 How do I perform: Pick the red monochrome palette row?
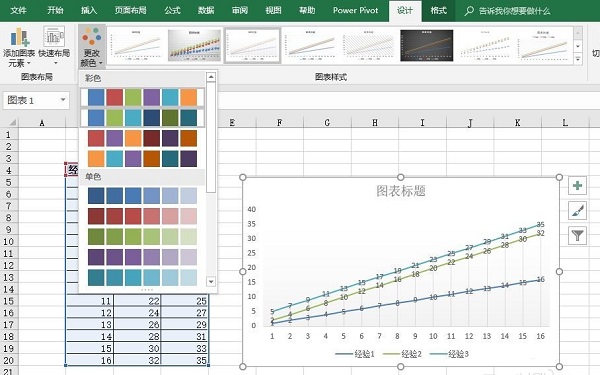coord(142,216)
